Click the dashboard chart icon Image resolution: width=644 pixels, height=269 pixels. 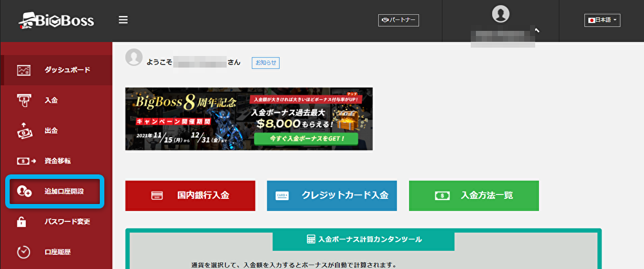(x=23, y=70)
